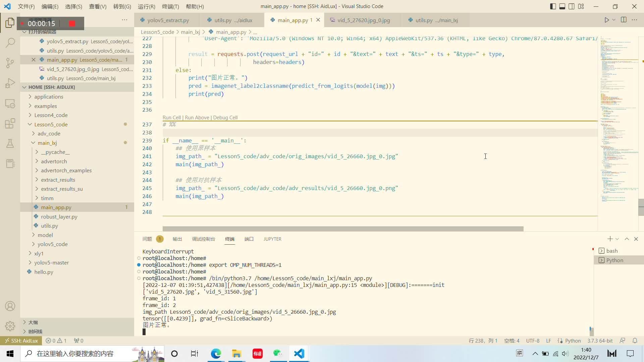
Task: Open the Search view in activity bar
Action: coord(10,43)
